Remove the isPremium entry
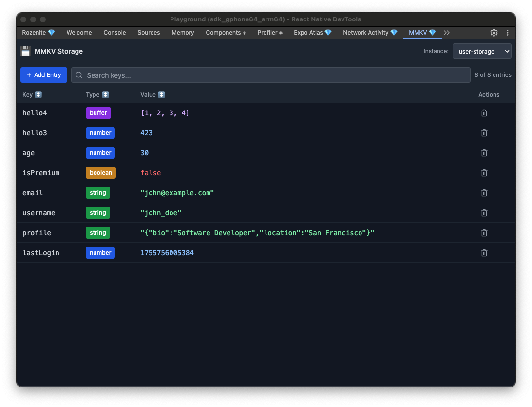The height and width of the screenshot is (407, 532). [x=484, y=173]
